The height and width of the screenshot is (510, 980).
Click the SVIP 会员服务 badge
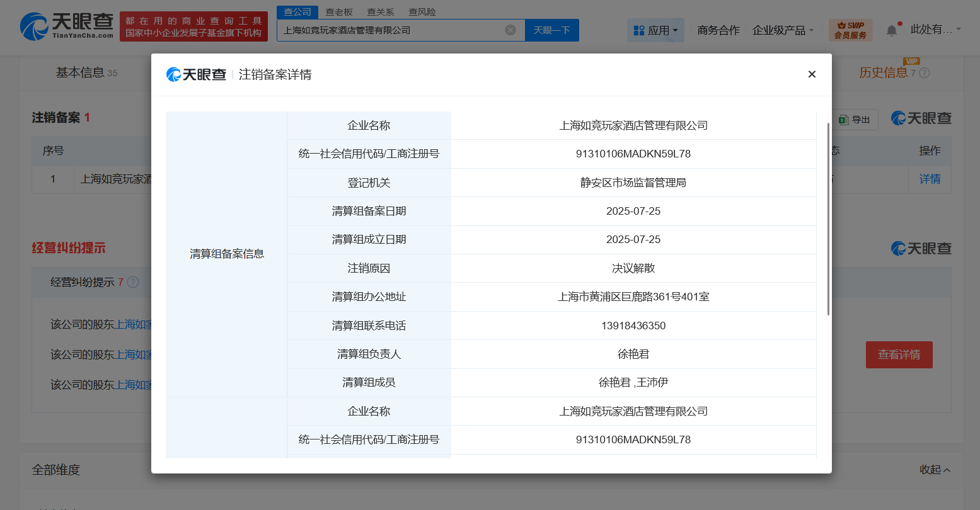(x=850, y=30)
